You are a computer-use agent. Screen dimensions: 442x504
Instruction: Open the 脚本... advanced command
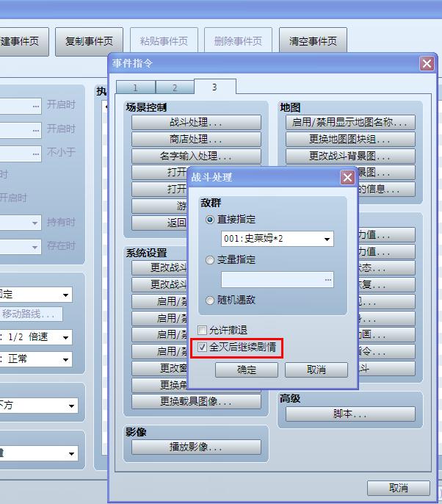tap(350, 414)
